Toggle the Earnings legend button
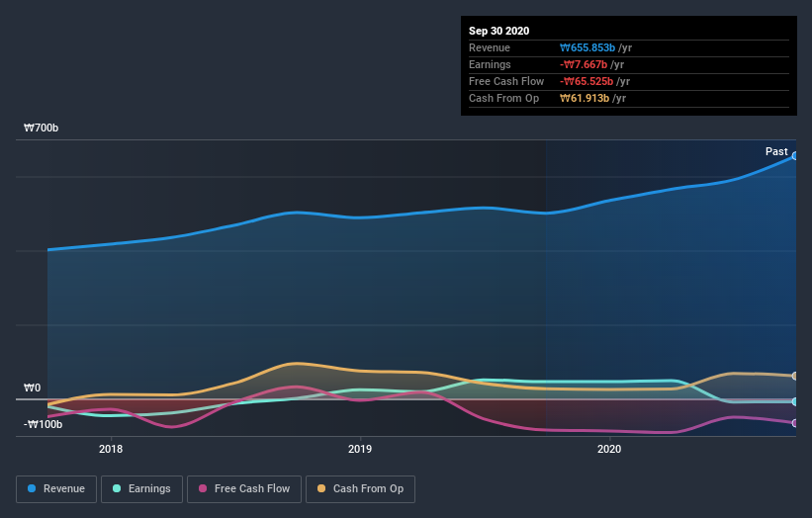The image size is (812, 518). coord(141,489)
